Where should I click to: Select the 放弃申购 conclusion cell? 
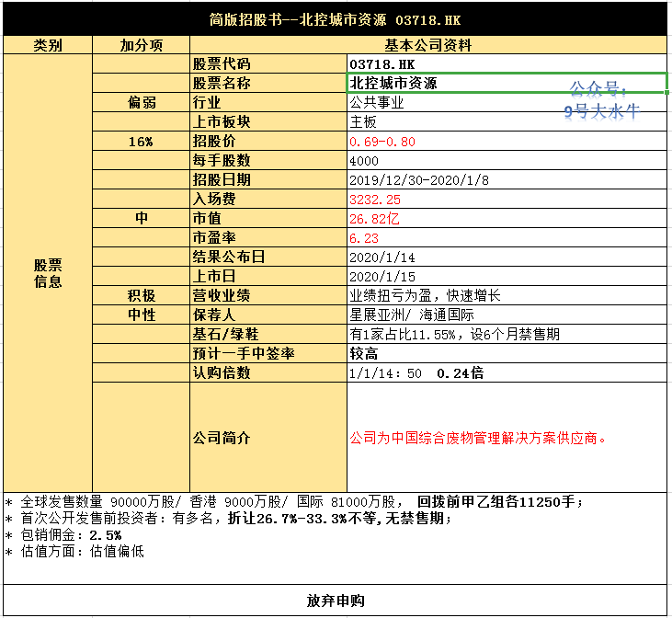336,601
